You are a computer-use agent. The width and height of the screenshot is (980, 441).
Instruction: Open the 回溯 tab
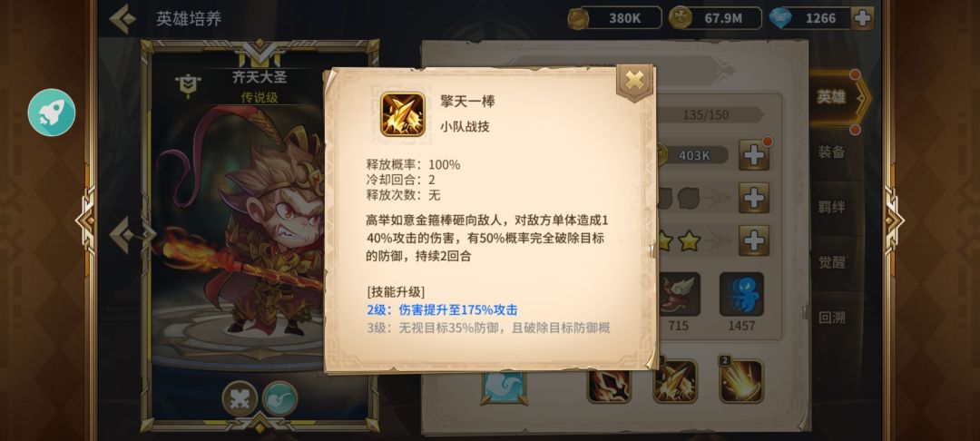pos(831,318)
